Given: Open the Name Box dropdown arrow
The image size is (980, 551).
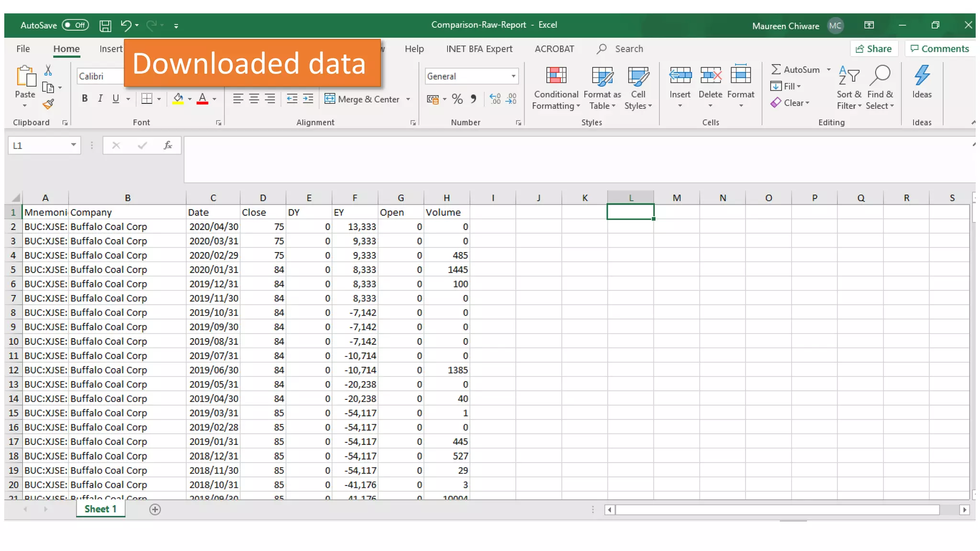Looking at the screenshot, I should tap(73, 145).
